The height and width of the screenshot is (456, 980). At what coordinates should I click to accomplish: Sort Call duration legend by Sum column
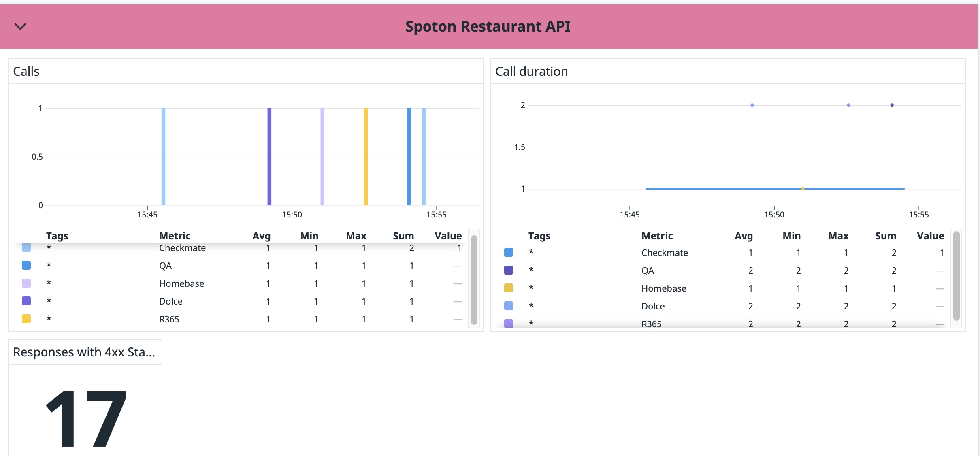[x=885, y=236]
